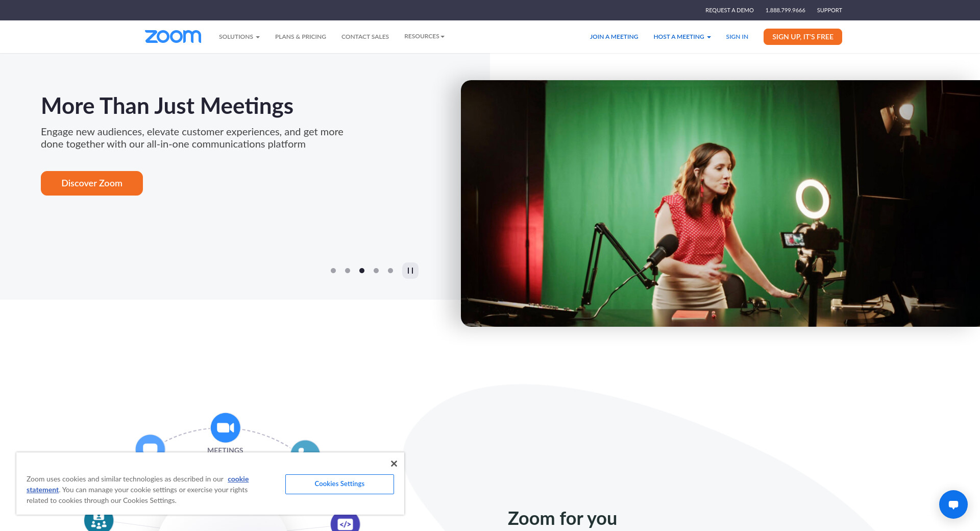Image resolution: width=980 pixels, height=531 pixels.
Task: Expand the Solutions dropdown menu
Action: [x=239, y=37]
